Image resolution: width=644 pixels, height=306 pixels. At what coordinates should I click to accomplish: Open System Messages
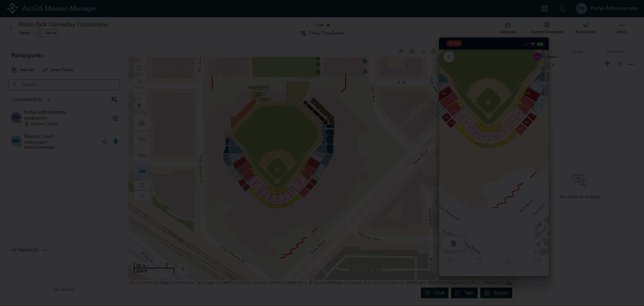(547, 28)
